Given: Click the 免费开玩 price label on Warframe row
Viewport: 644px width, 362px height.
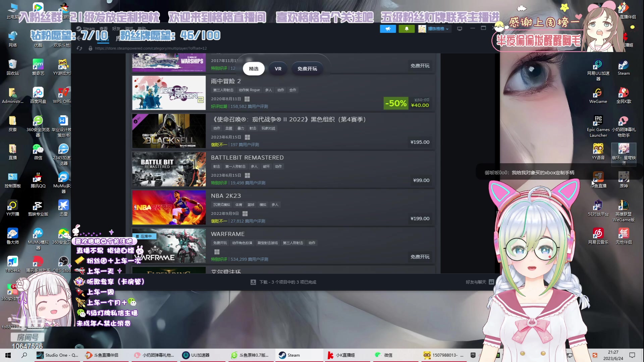Looking at the screenshot, I should pos(420,257).
